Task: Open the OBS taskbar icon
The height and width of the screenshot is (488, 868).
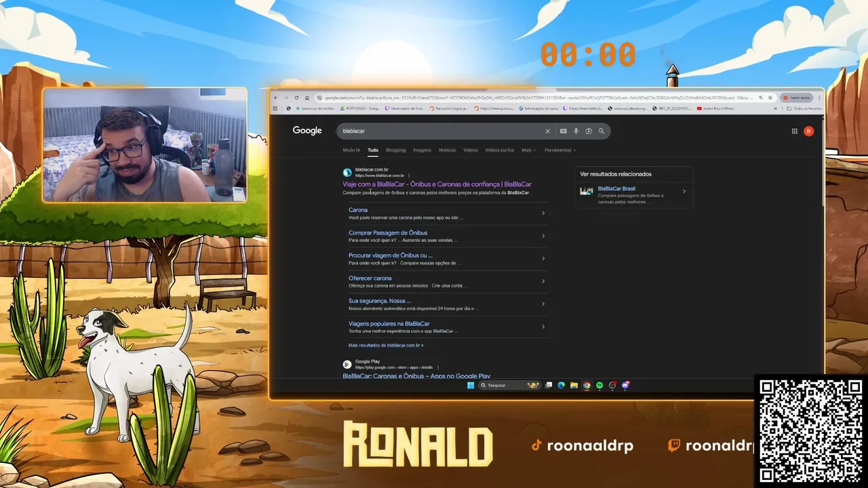Action: click(612, 385)
